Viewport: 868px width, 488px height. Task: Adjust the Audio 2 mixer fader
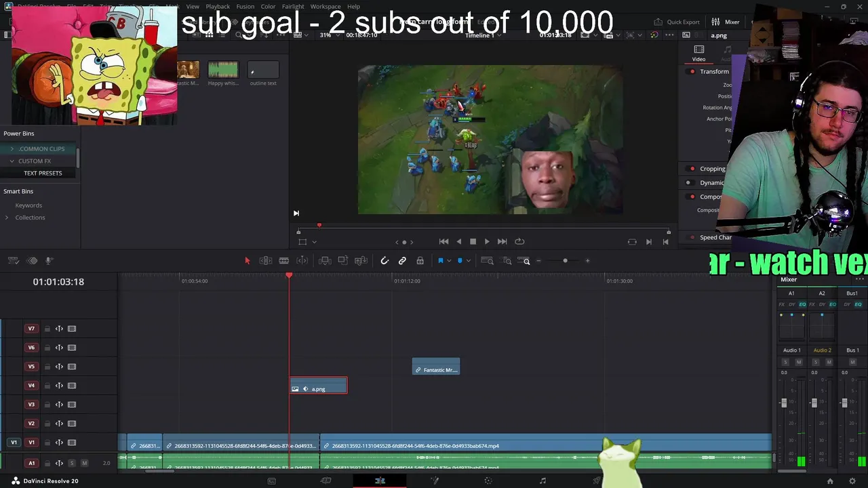pyautogui.click(x=814, y=403)
